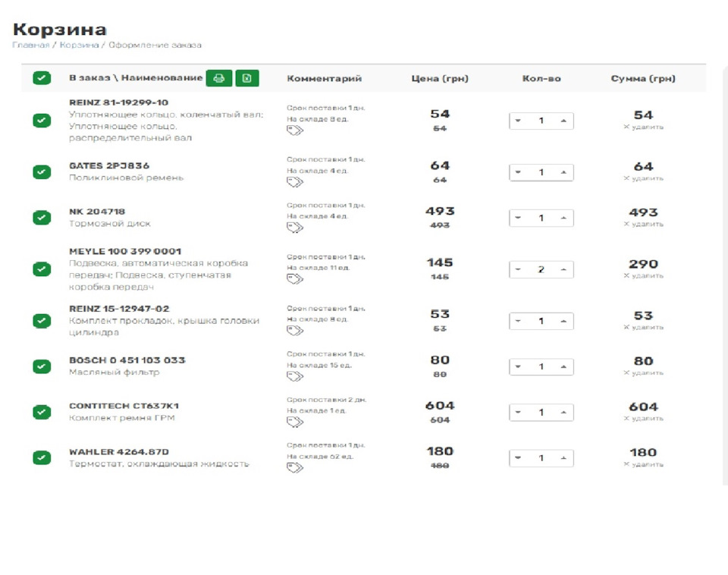
Task: Click the Оформление заказа breadcrumb text
Action: (155, 45)
